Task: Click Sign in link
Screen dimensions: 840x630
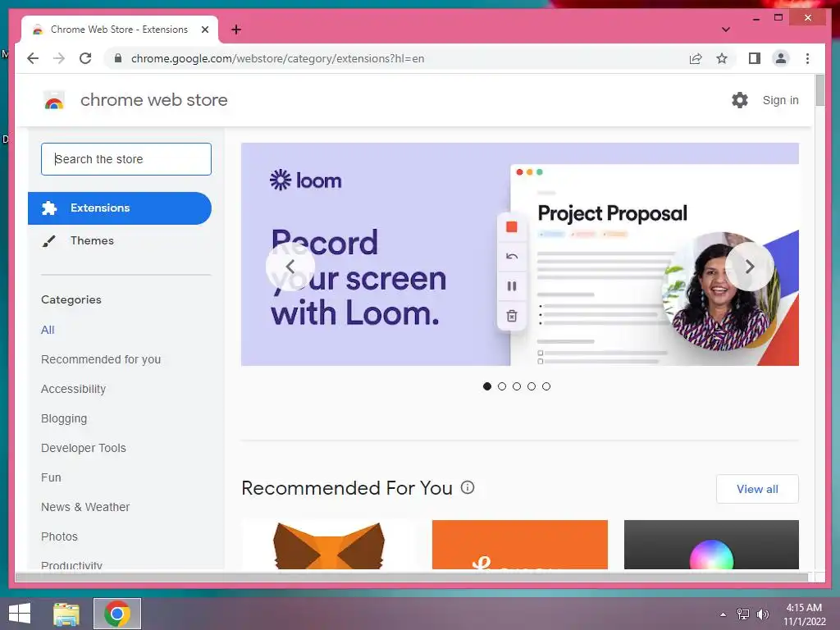Action: click(x=781, y=100)
